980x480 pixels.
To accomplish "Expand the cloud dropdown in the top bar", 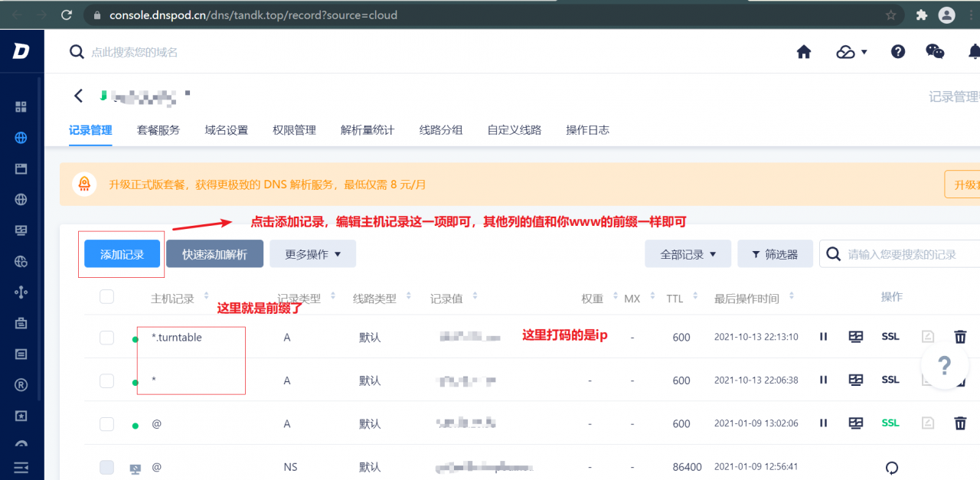I will (x=851, y=51).
